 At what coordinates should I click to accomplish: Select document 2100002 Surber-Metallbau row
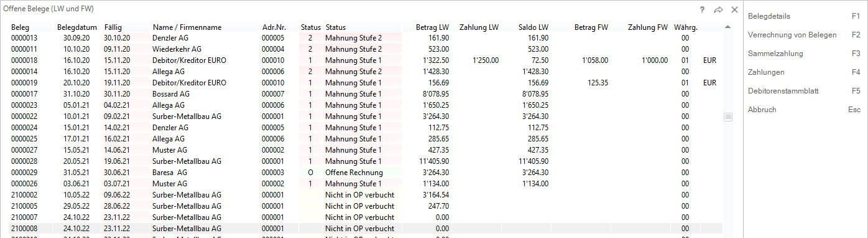tap(366, 194)
